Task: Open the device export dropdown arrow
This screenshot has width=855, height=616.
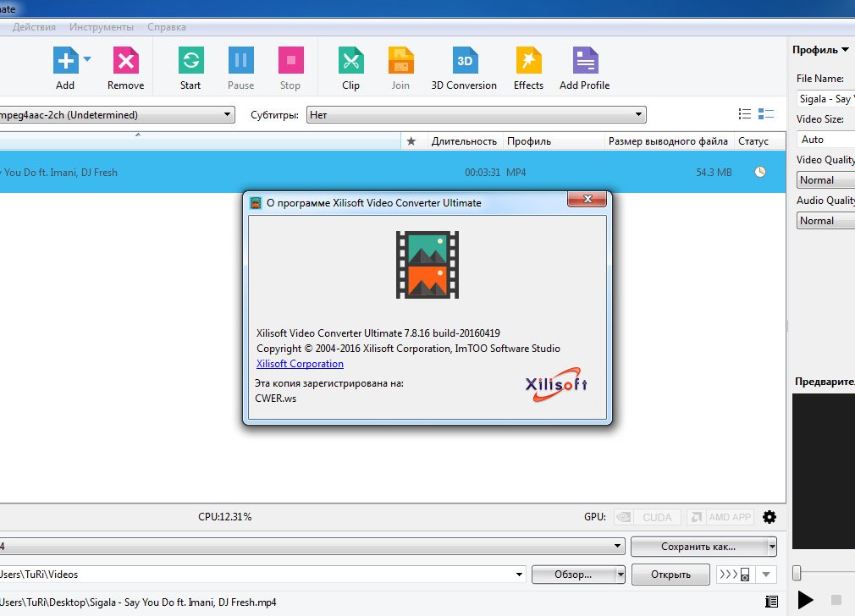Action: click(x=766, y=574)
